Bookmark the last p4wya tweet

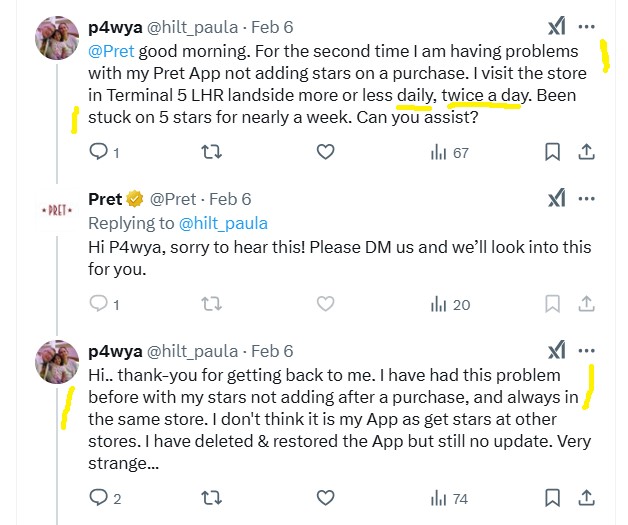point(552,497)
